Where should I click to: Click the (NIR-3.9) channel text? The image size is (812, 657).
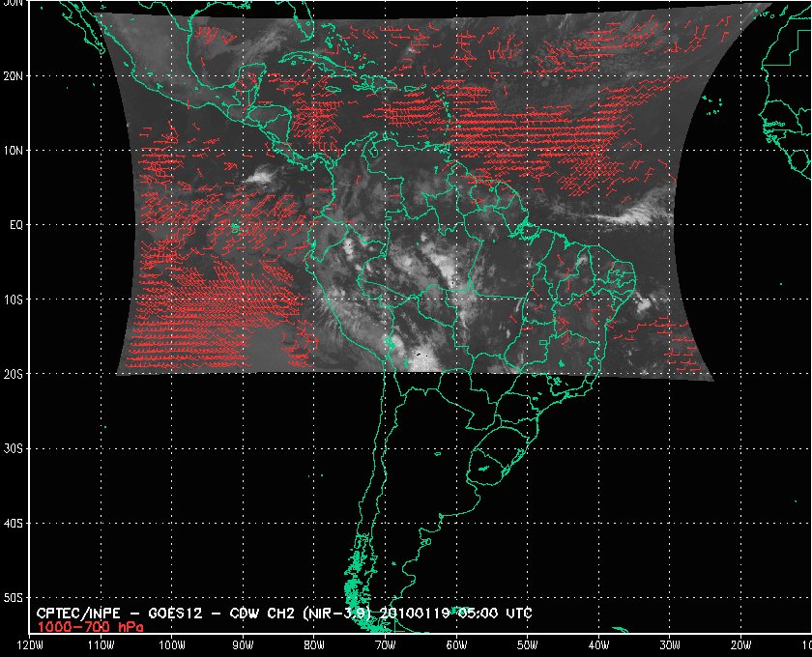click(x=337, y=614)
